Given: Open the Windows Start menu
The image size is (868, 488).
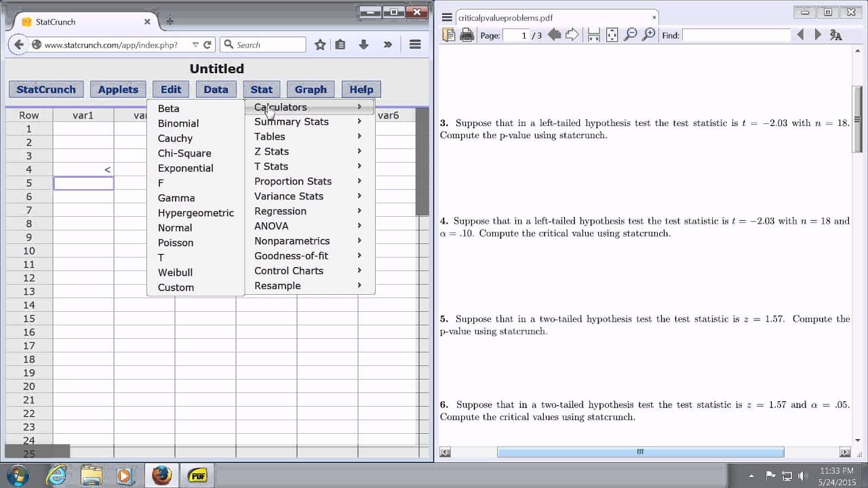Looking at the screenshot, I should pyautogui.click(x=17, y=475).
